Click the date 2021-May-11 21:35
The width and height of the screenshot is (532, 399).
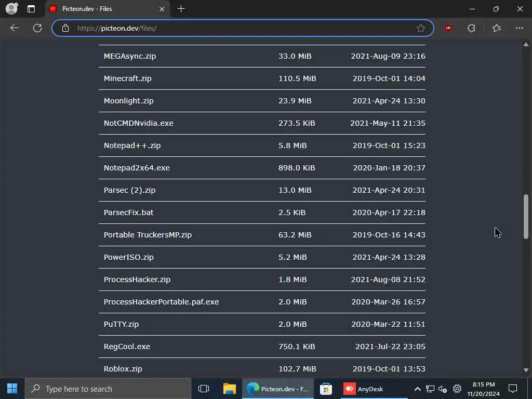388,123
